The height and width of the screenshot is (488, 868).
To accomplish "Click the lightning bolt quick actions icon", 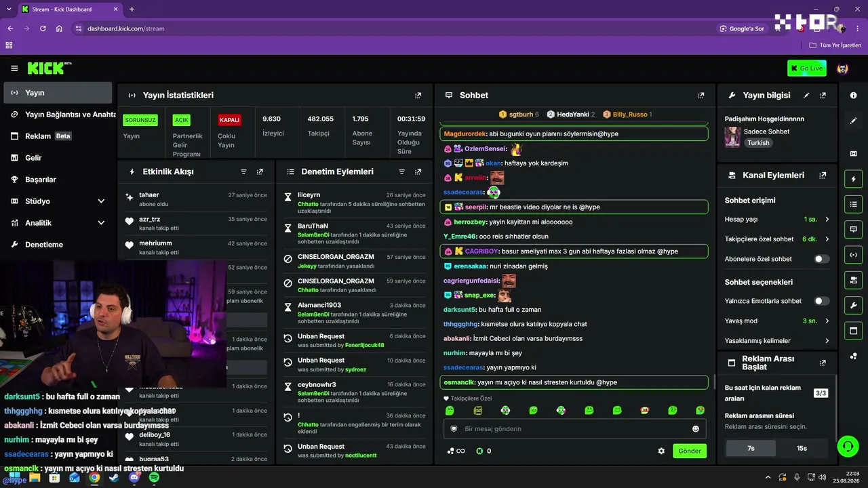I will pyautogui.click(x=853, y=180).
